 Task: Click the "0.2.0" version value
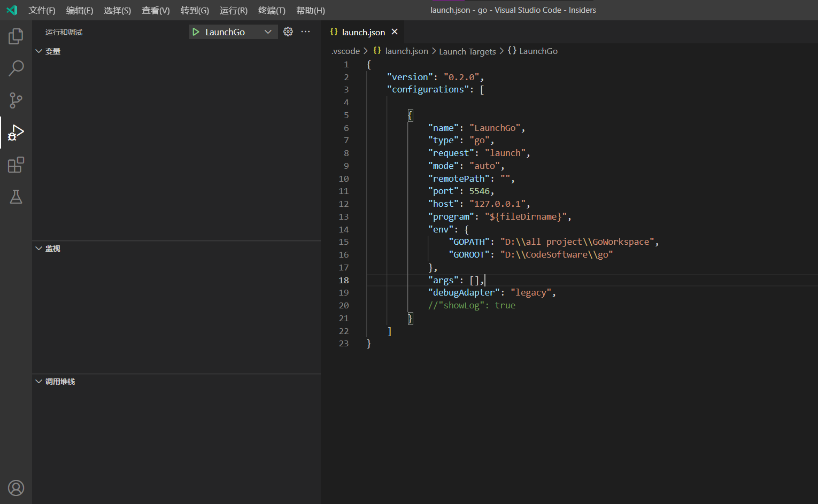(461, 77)
